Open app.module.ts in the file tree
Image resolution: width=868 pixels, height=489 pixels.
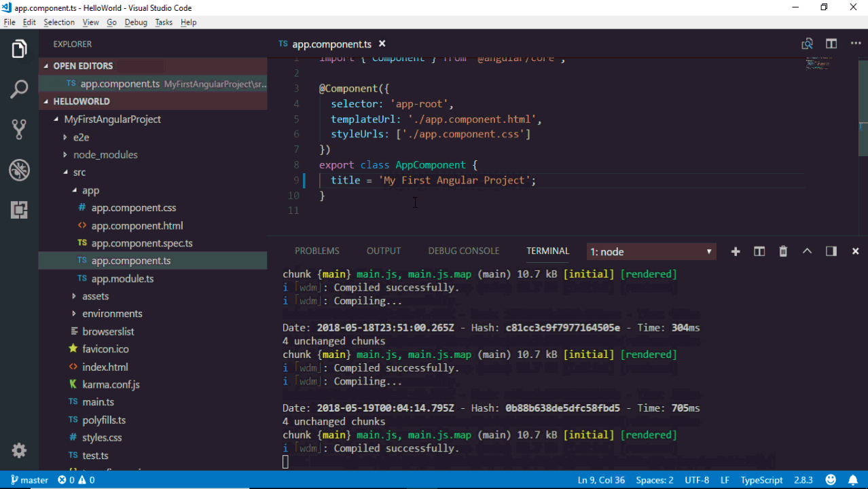122,278
